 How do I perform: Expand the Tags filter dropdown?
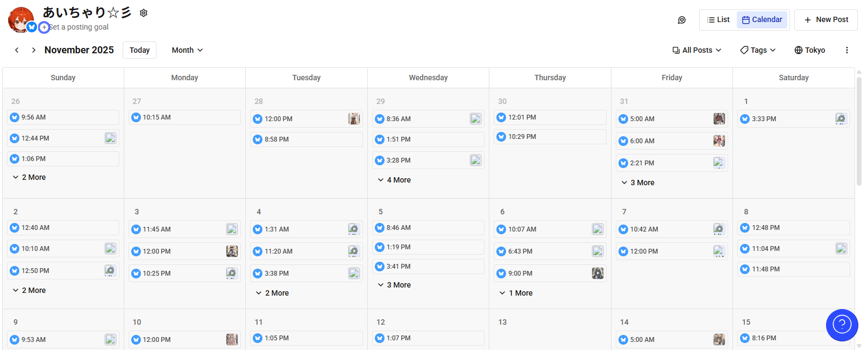[x=758, y=50]
